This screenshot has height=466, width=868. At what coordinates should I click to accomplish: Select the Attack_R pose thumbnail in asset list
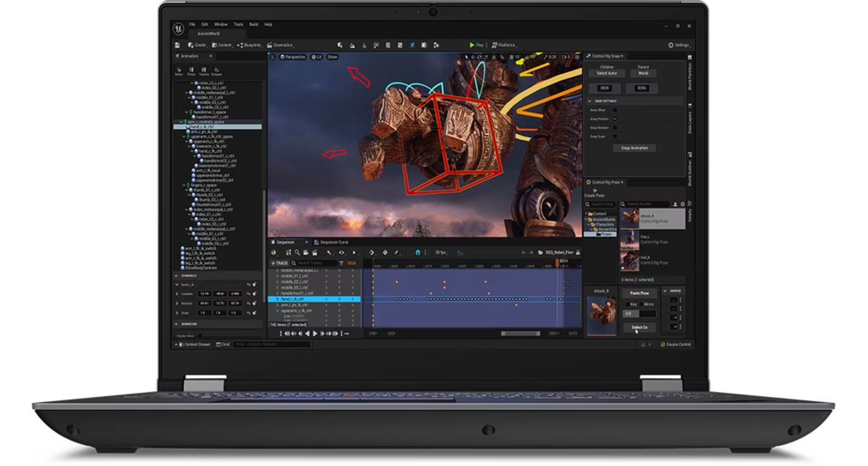(630, 219)
